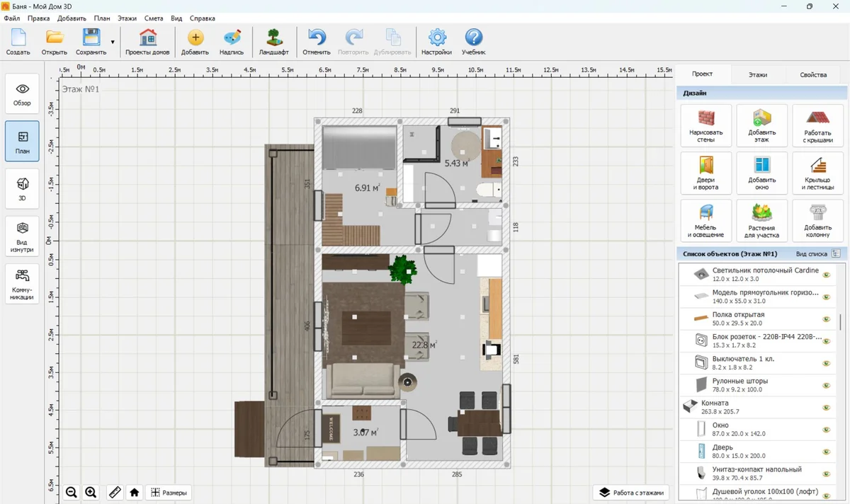The width and height of the screenshot is (850, 504).
Task: Open the ruler measurement tool
Action: point(114,493)
